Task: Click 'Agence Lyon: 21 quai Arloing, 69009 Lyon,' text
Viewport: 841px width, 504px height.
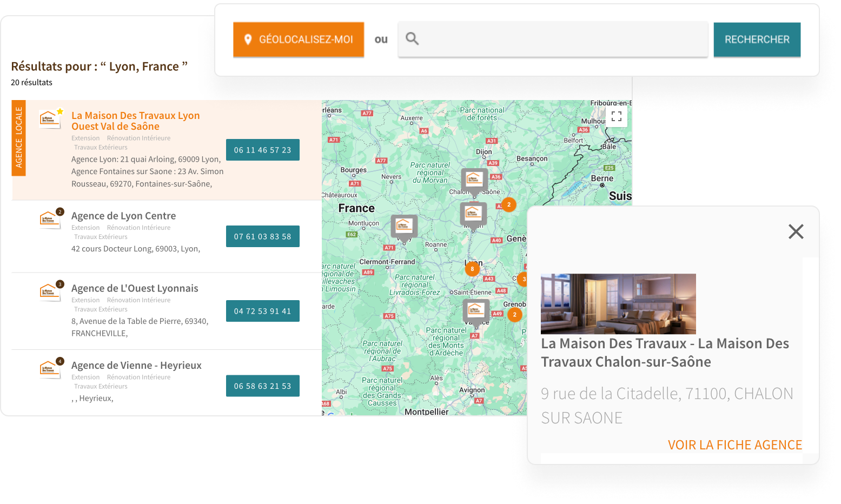Action: click(146, 159)
